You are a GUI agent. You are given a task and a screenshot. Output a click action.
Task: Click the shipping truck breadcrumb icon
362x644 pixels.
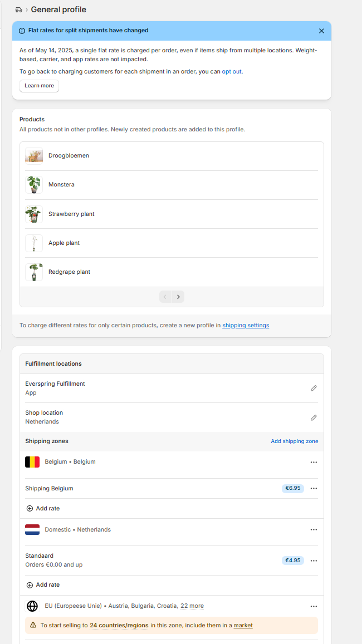click(18, 9)
